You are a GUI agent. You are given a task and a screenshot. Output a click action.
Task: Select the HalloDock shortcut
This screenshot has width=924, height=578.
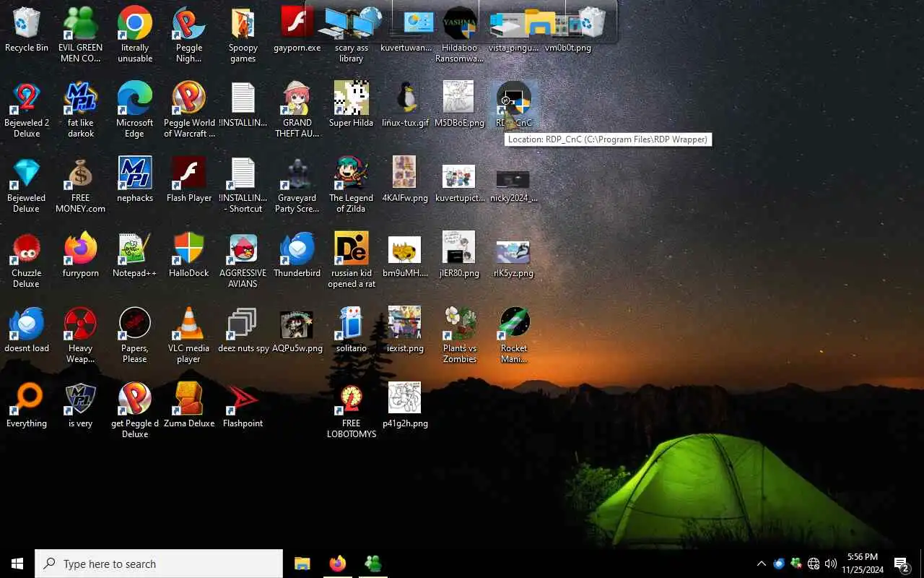click(188, 254)
